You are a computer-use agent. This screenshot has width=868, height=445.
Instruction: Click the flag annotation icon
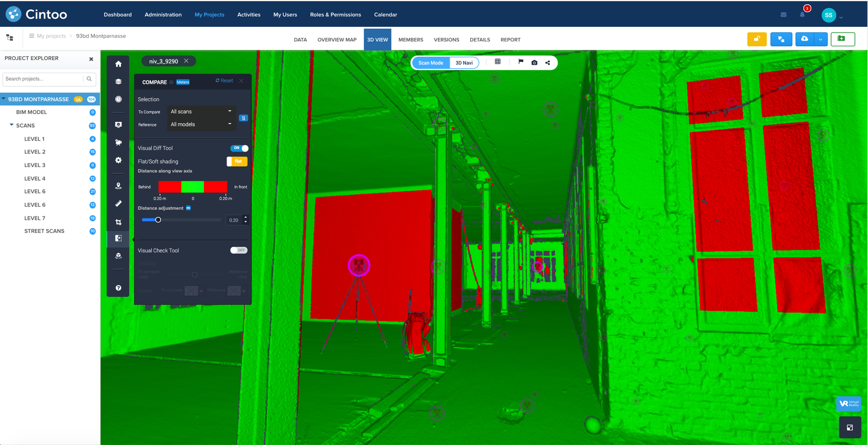[521, 62]
